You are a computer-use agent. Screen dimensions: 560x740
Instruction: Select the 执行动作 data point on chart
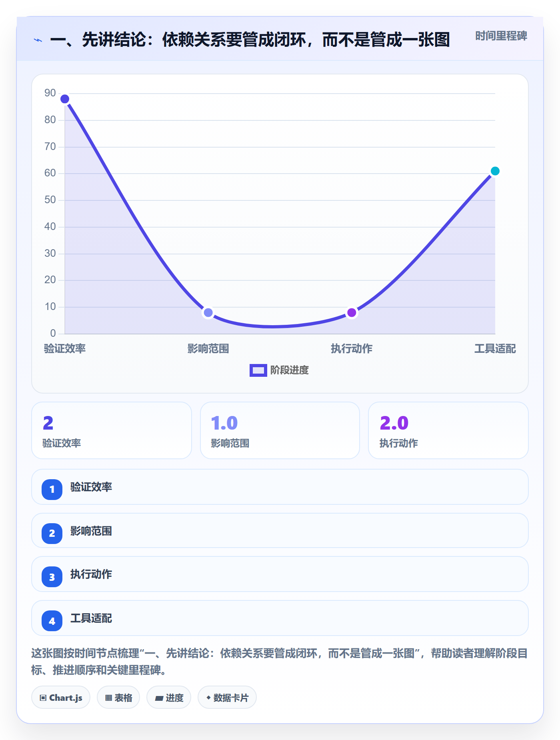click(x=352, y=312)
